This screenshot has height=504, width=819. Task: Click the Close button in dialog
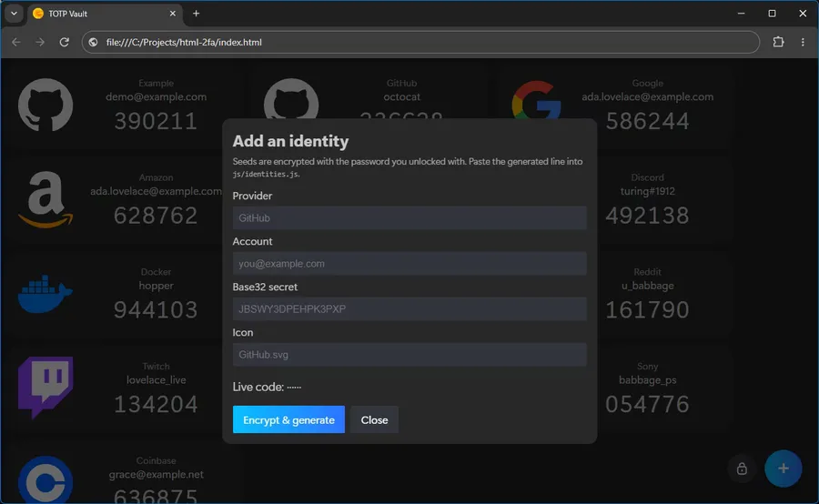pyautogui.click(x=375, y=419)
